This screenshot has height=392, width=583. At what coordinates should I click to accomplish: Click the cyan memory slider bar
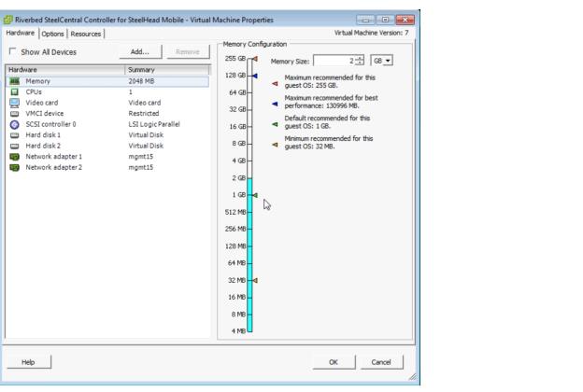point(249,255)
